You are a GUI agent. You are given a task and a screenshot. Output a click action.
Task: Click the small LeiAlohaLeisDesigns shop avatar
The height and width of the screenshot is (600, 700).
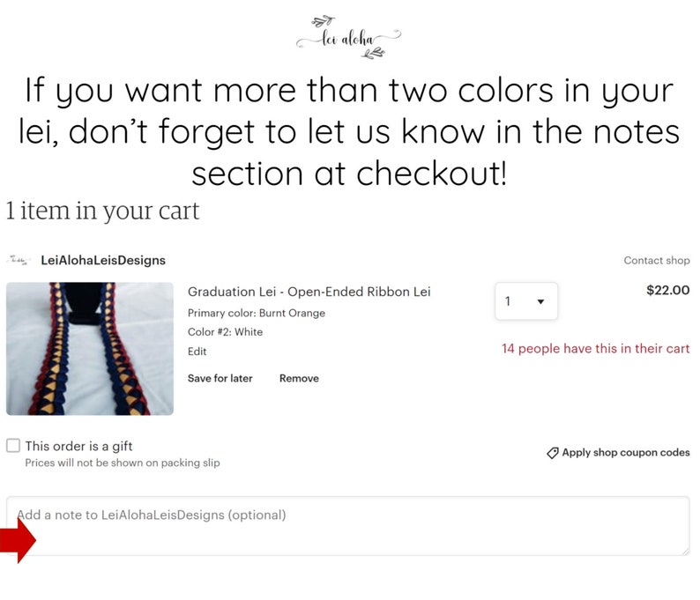tap(19, 260)
